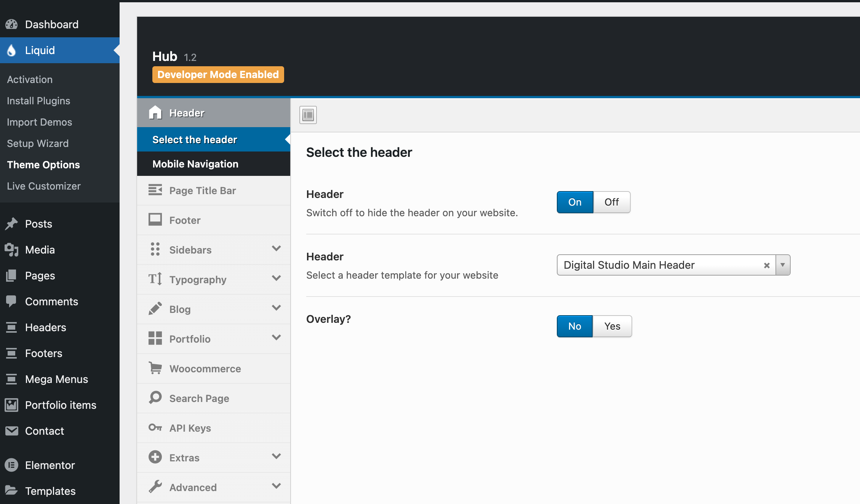Open the Mobile Navigation subsection

pyautogui.click(x=195, y=164)
